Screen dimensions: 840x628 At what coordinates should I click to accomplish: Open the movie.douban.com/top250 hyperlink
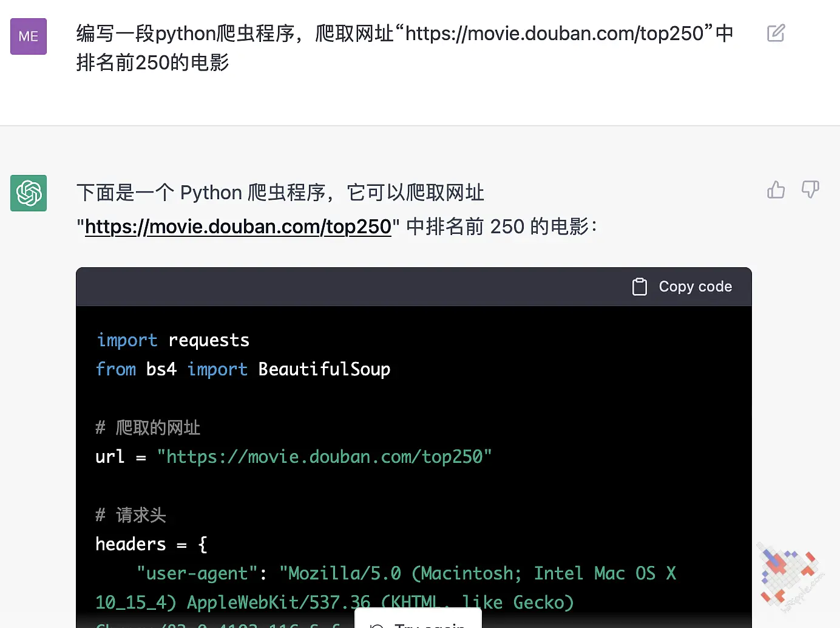238,227
